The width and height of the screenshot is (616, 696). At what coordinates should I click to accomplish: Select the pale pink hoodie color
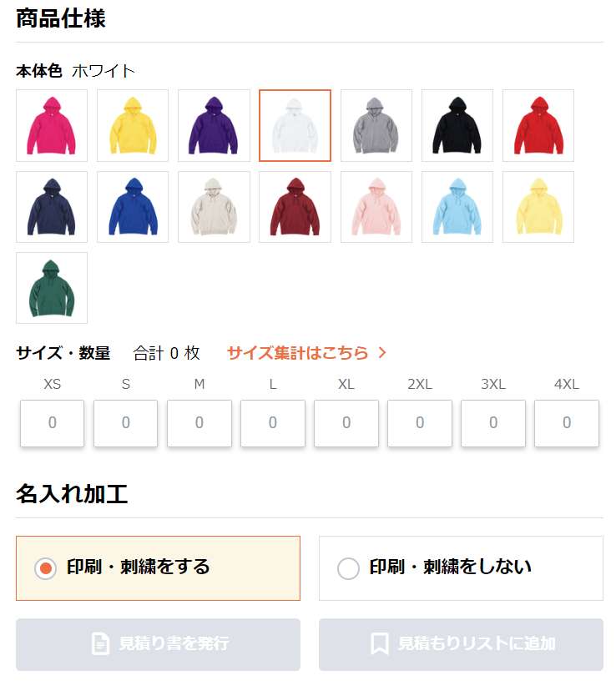click(x=376, y=207)
